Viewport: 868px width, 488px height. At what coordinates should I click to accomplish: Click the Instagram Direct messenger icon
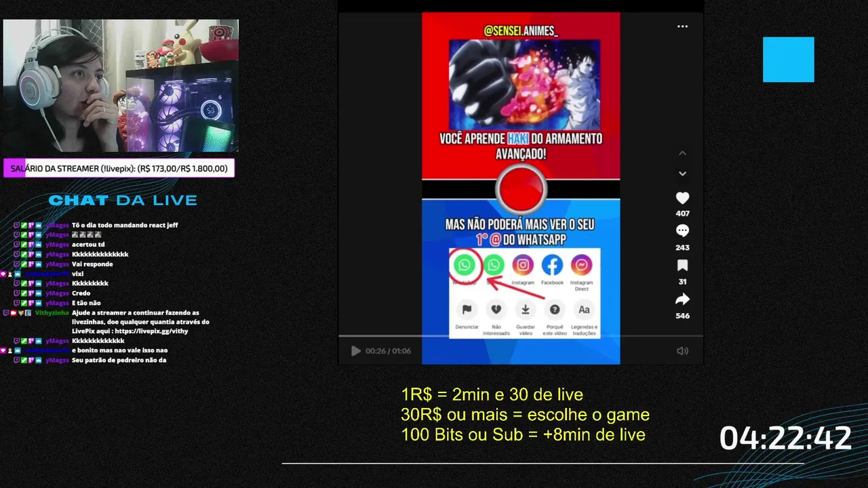point(581,265)
